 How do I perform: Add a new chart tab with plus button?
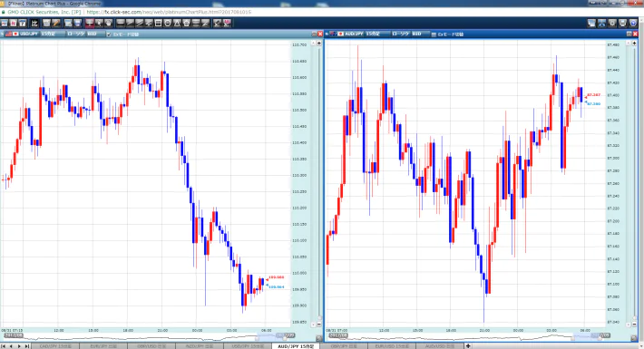(x=468, y=346)
